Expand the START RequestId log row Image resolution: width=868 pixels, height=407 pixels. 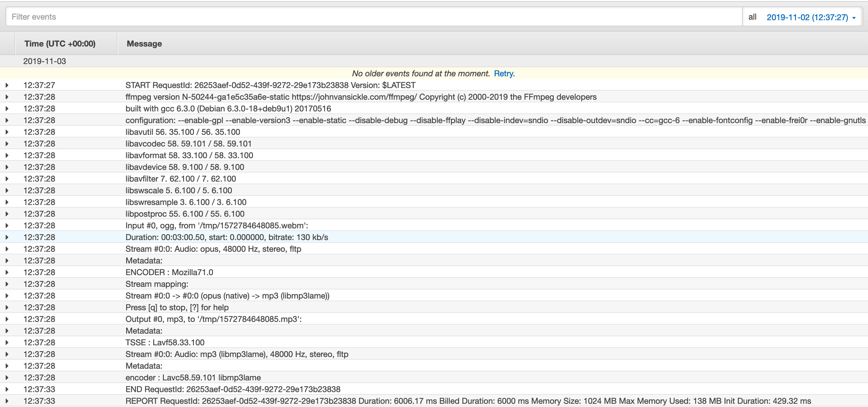(x=7, y=85)
